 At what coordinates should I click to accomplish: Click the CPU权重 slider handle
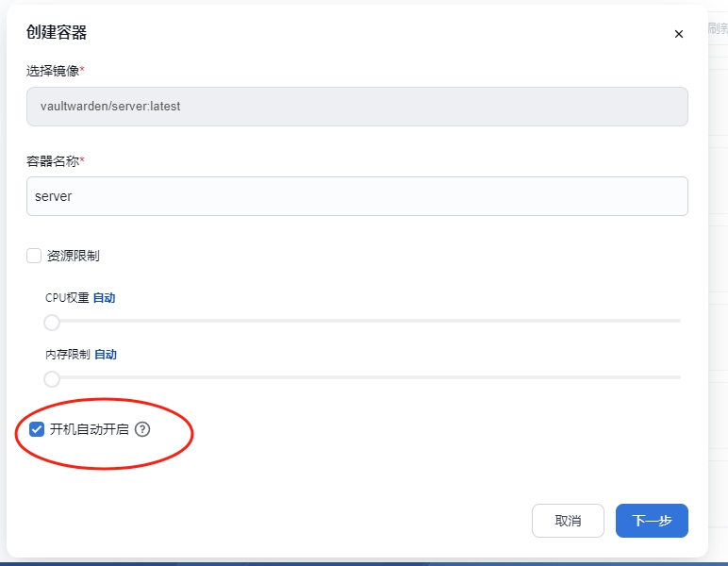52,323
